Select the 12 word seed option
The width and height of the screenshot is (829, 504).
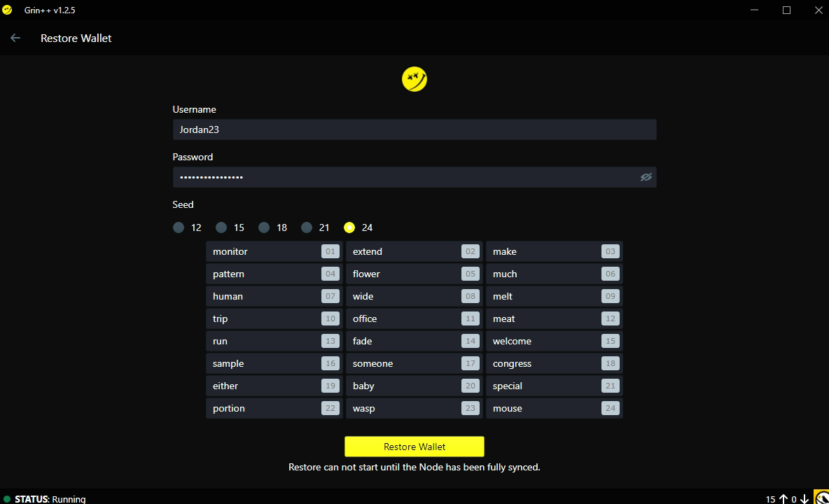tap(179, 227)
